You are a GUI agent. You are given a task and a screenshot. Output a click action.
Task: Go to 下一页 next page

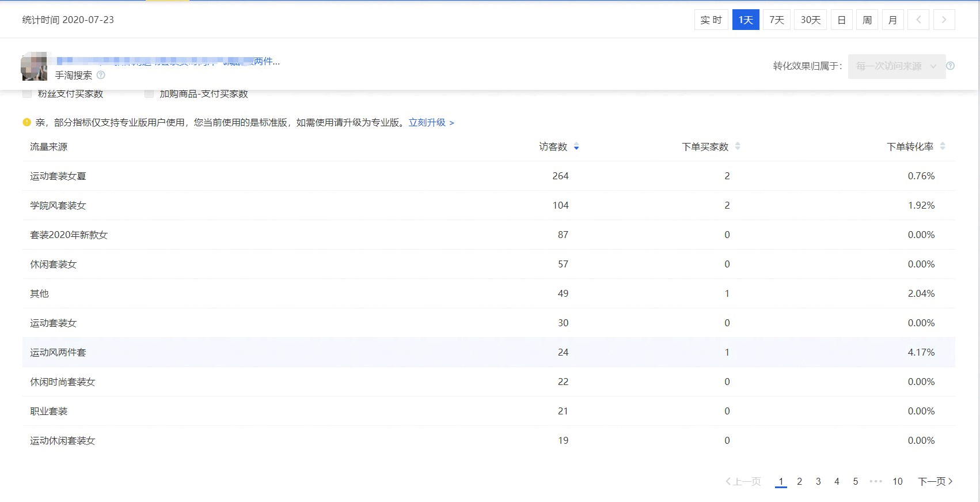[x=935, y=481]
